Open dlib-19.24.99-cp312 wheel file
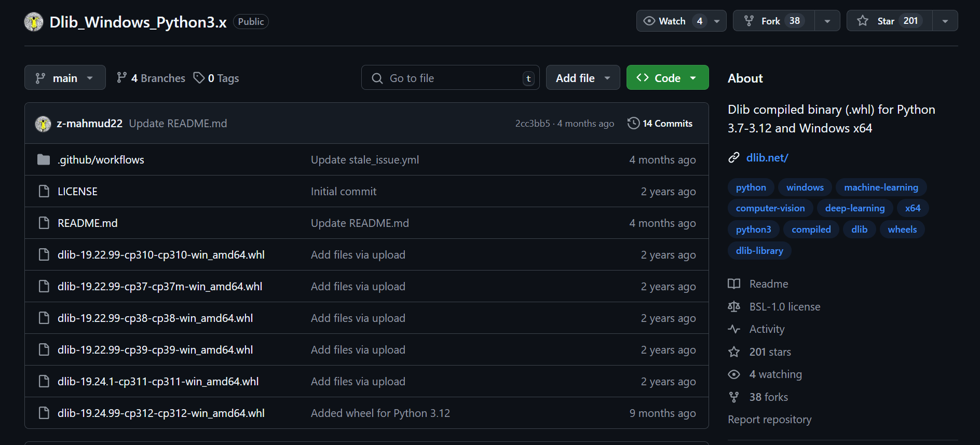 pos(161,413)
